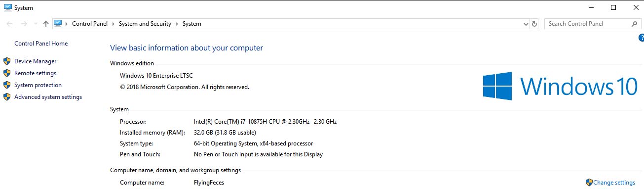The height and width of the screenshot is (189, 644).
Task: Refresh the System page
Action: click(534, 24)
